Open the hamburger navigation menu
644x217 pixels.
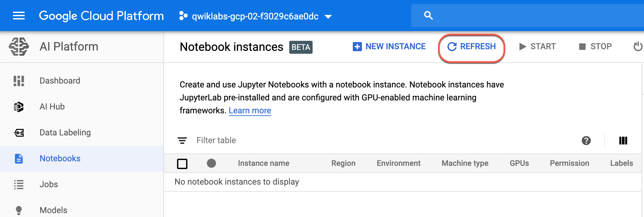click(19, 16)
